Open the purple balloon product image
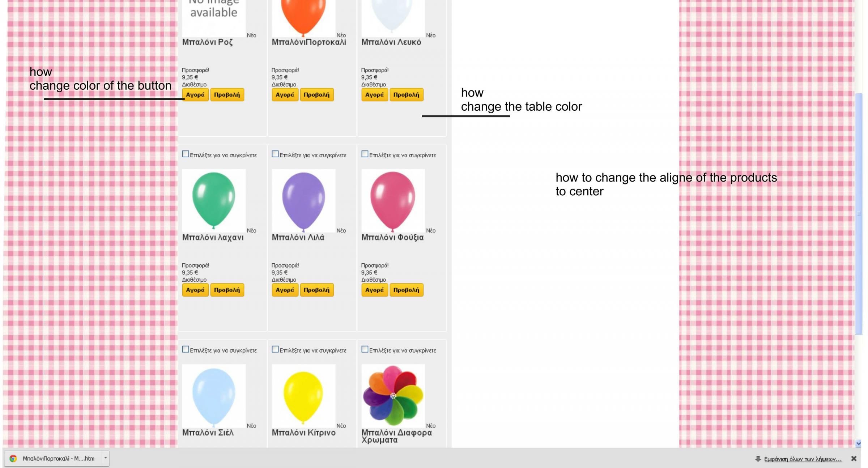Viewport: 868px width, 468px height. click(x=303, y=201)
